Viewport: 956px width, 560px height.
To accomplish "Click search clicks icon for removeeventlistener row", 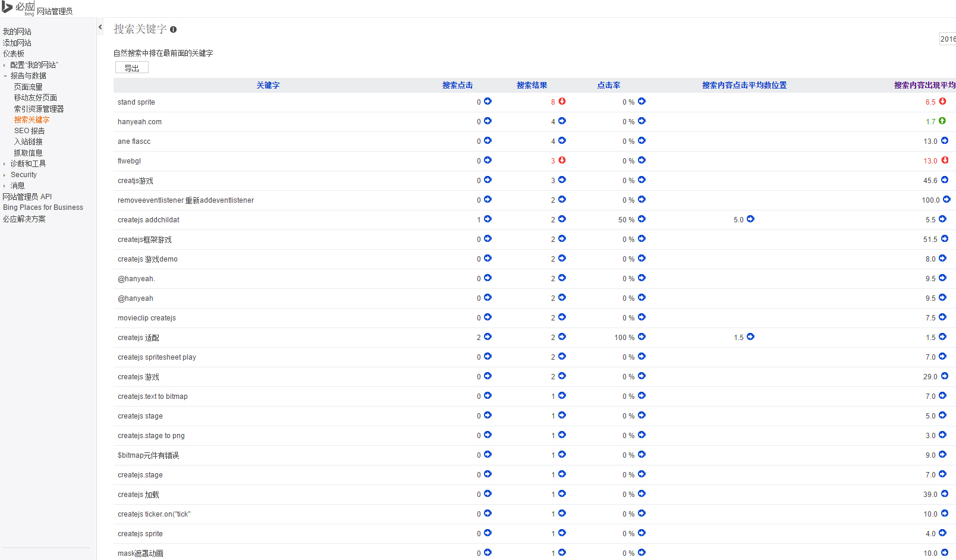I will pos(488,200).
